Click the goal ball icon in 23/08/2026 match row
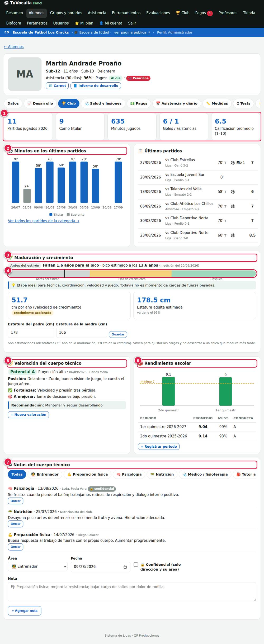Viewport: 264px width, 644px height. pyautogui.click(x=233, y=235)
